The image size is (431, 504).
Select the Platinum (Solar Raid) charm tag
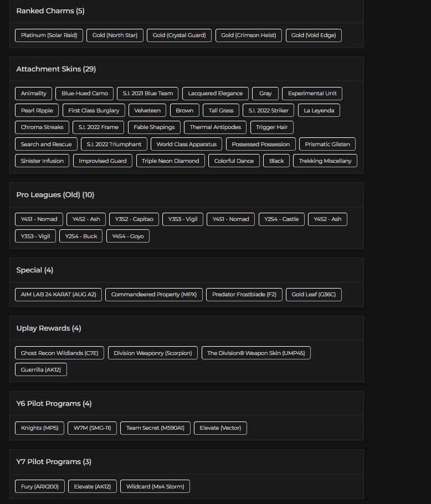(49, 35)
